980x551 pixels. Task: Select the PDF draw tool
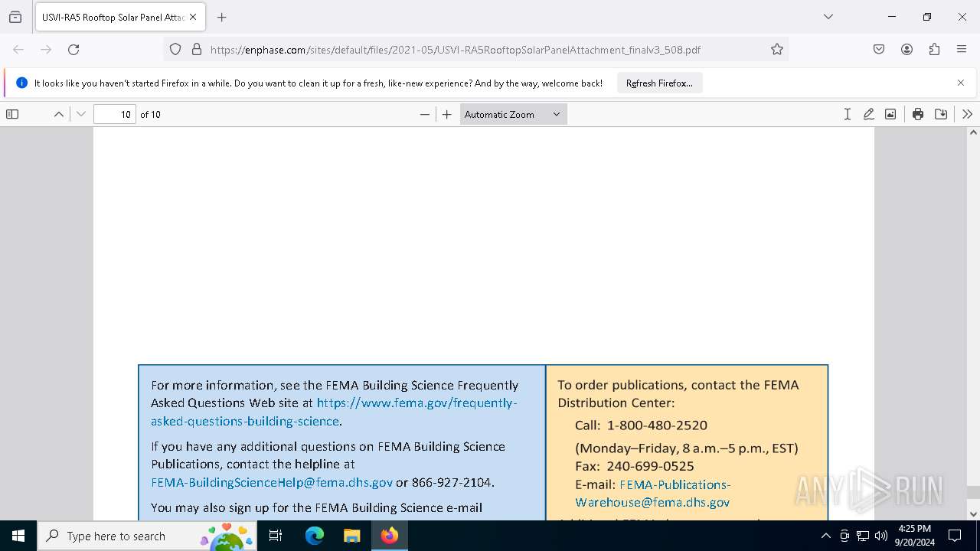869,114
